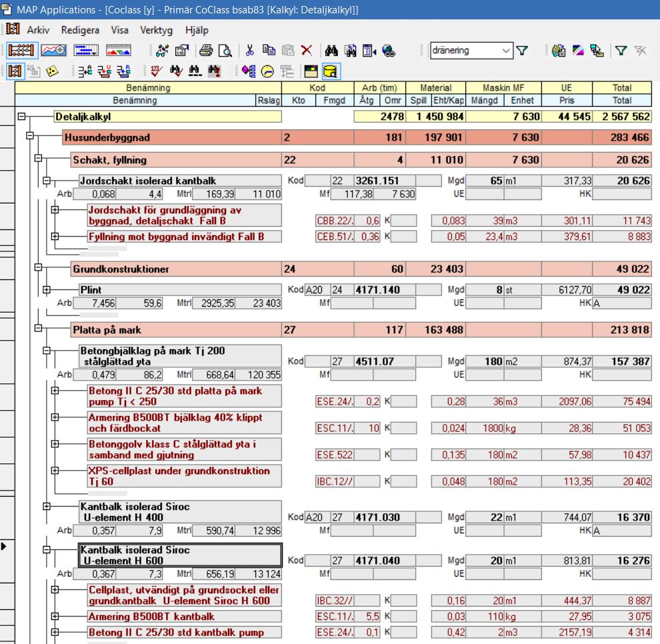The height and width of the screenshot is (644, 660).
Task: Click the Maskin MF column header
Action: point(503,87)
